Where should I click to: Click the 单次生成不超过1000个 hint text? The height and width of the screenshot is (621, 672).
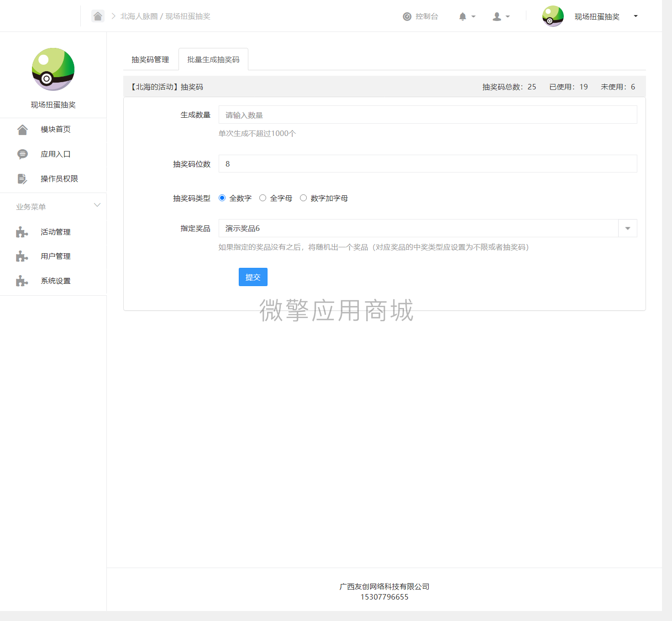257,134
